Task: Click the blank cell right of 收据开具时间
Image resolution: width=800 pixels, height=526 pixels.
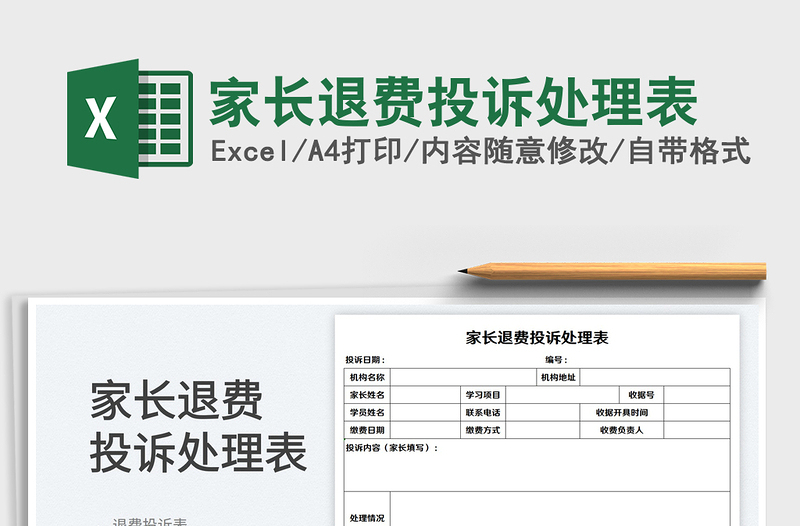Action: (697, 412)
